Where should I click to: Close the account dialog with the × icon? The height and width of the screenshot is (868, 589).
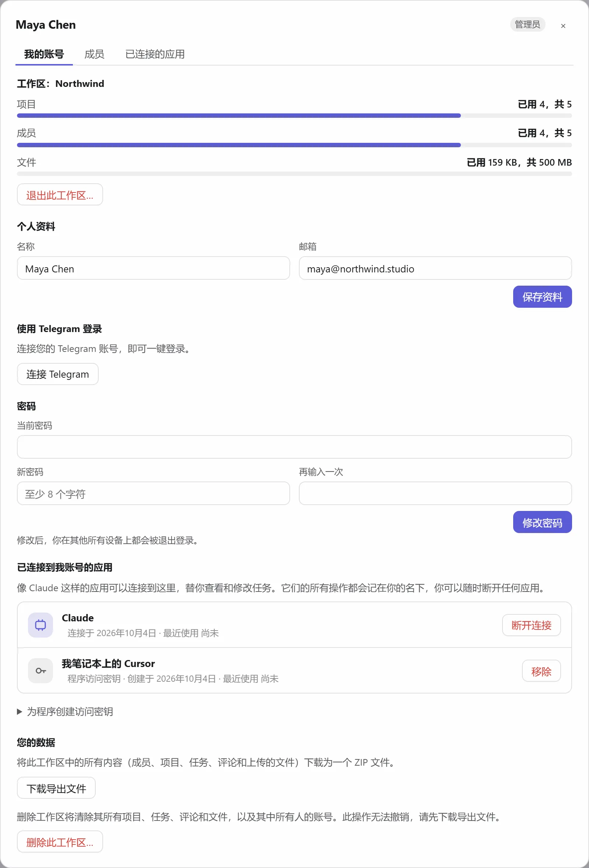coord(563,26)
